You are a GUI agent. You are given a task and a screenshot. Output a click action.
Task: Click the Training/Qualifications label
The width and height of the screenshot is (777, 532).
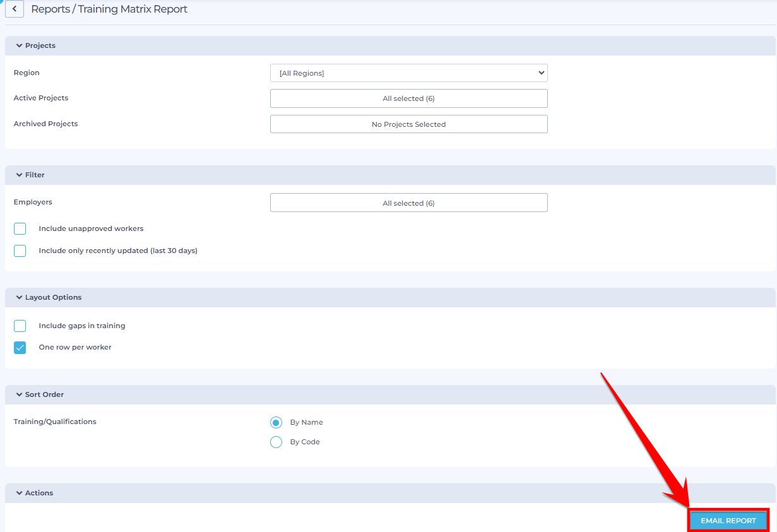point(55,422)
